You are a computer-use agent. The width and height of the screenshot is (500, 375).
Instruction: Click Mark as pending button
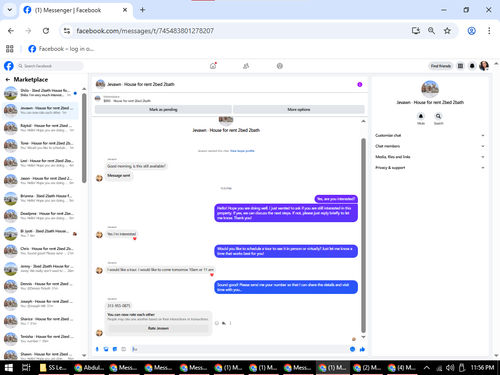point(163,109)
